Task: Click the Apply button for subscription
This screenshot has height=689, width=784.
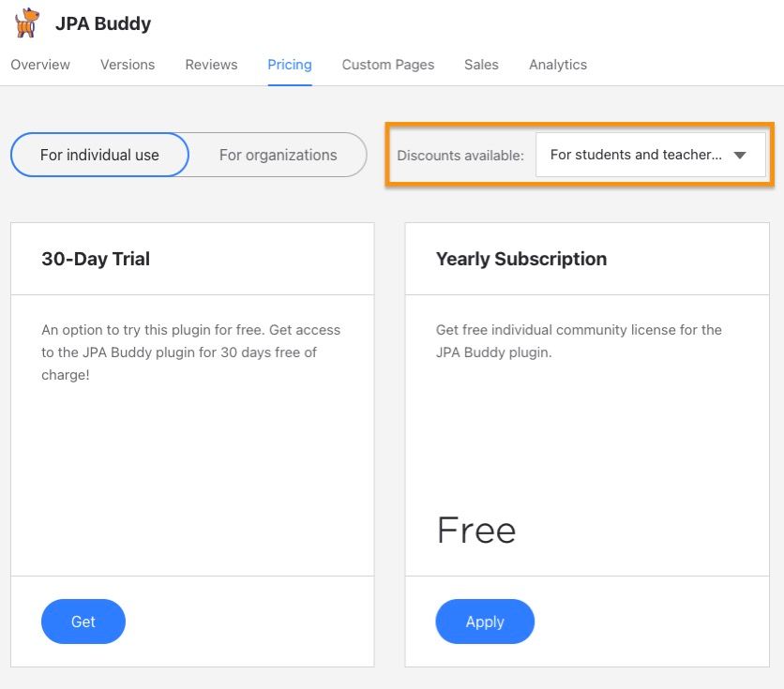Action: (485, 622)
